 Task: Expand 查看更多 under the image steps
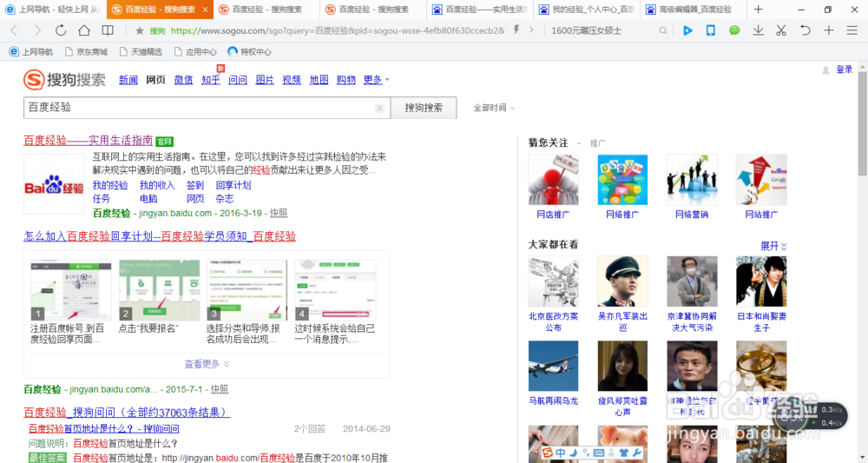pyautogui.click(x=207, y=364)
